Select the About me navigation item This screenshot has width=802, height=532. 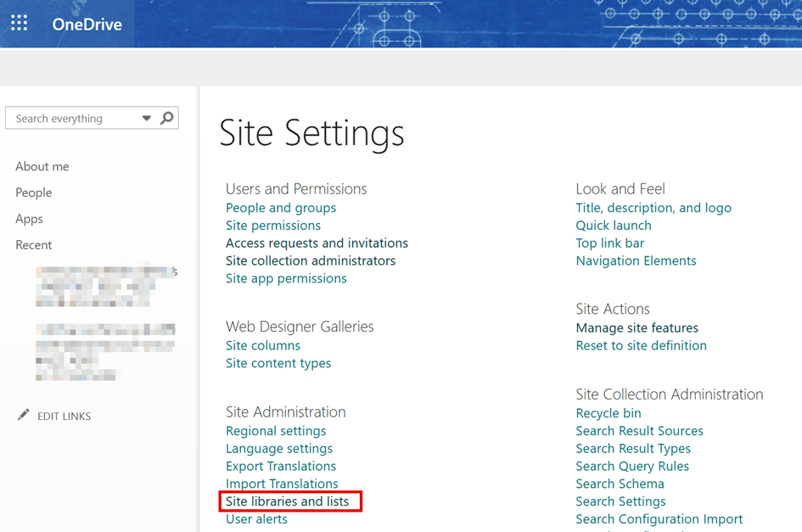[42, 165]
